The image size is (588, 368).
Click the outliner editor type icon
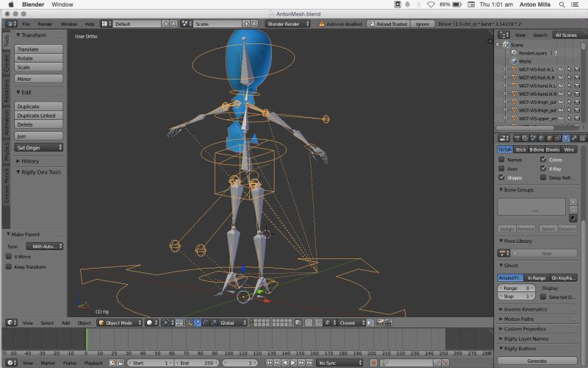click(x=503, y=35)
